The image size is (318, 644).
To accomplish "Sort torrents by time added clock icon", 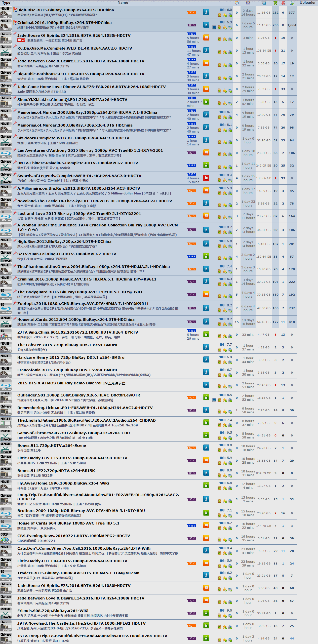I will [248, 3].
